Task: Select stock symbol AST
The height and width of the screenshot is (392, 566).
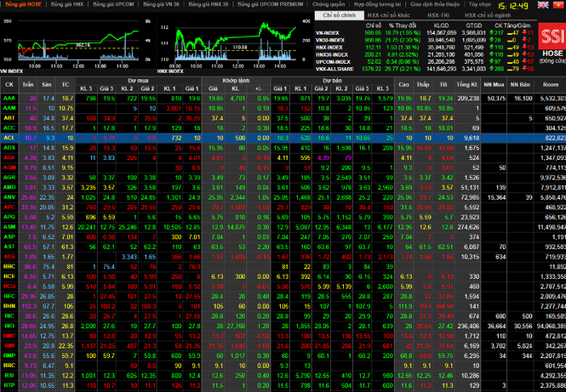Action: pos(9,247)
